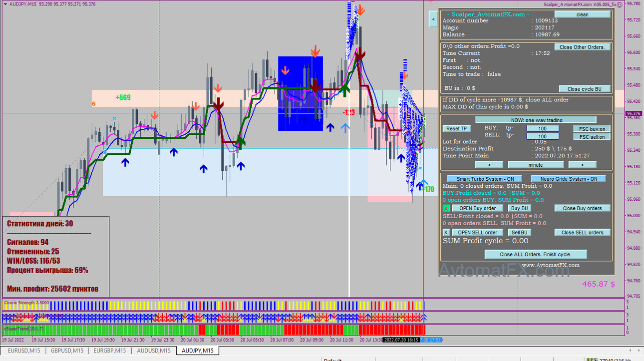
Task: Toggle the X beside OPEN SELL order
Action: (446, 232)
